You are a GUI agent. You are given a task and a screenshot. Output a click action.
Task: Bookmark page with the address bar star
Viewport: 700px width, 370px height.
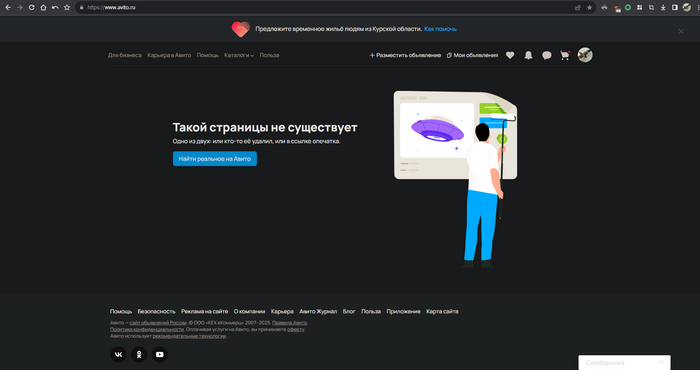(589, 8)
